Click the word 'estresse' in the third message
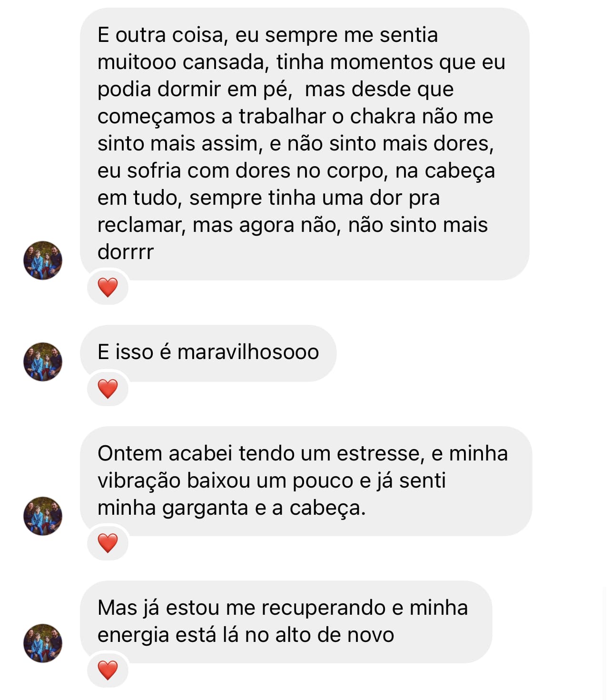Screen dimensions: 611x700 coord(378,454)
